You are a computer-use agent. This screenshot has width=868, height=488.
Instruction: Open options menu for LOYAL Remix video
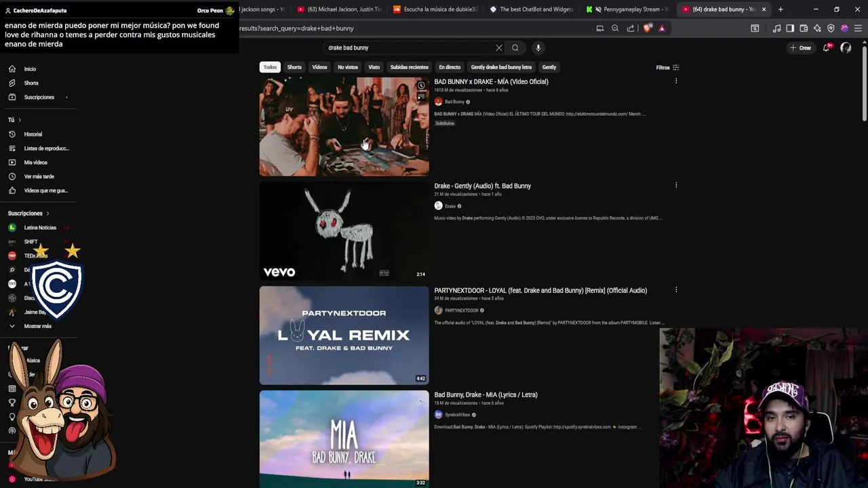(675, 290)
